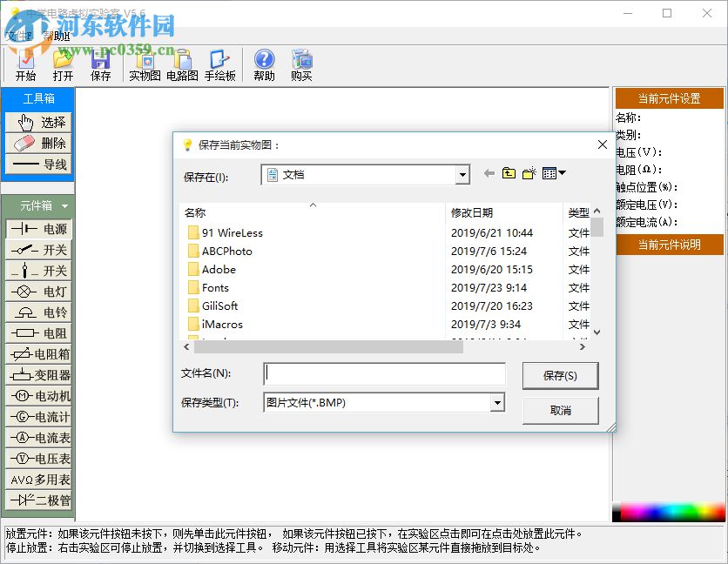Pick the 电压表 voltmeter component

click(x=38, y=459)
